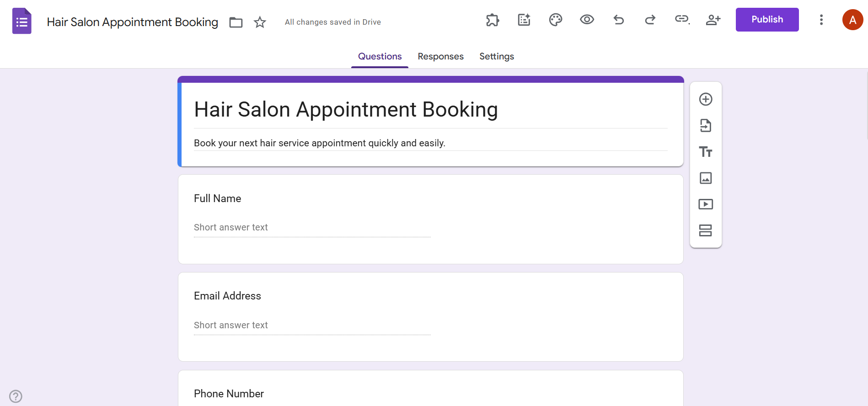This screenshot has height=406, width=868.
Task: Open account avatar A
Action: coord(853,20)
